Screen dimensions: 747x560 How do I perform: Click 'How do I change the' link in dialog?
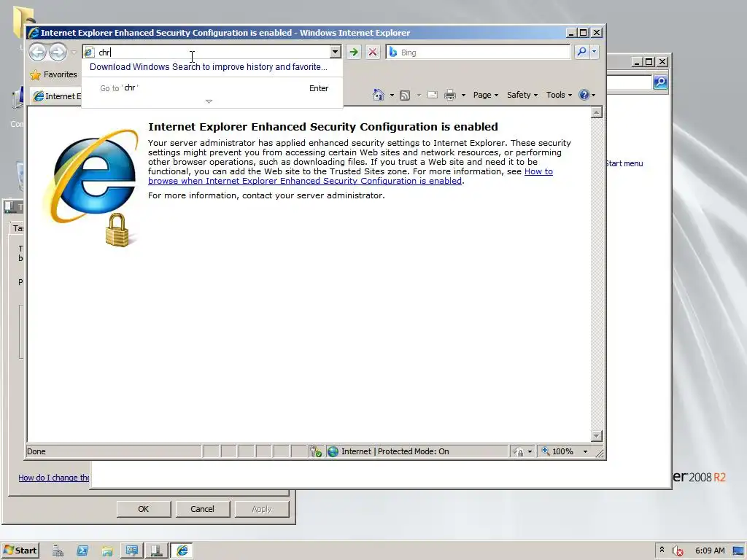[x=54, y=478]
